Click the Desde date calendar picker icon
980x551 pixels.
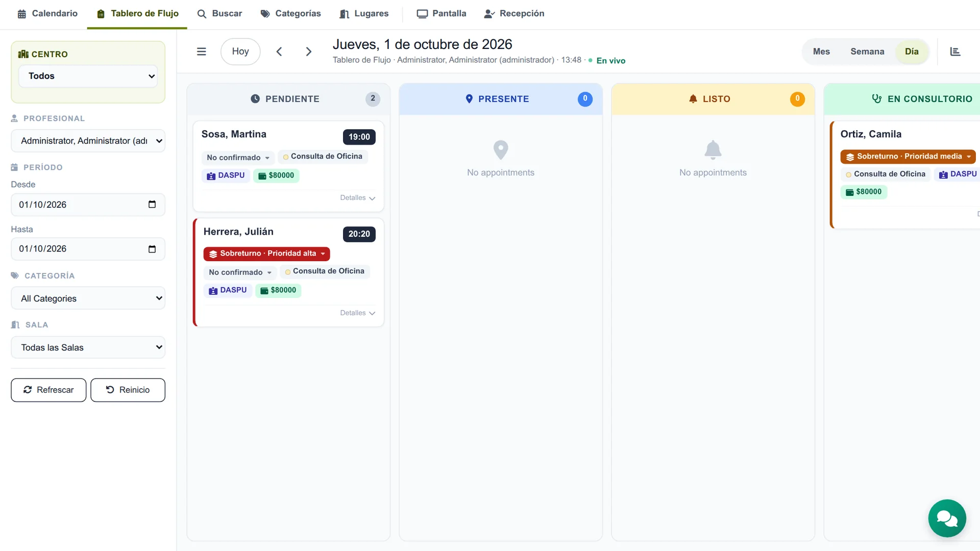pos(152,205)
